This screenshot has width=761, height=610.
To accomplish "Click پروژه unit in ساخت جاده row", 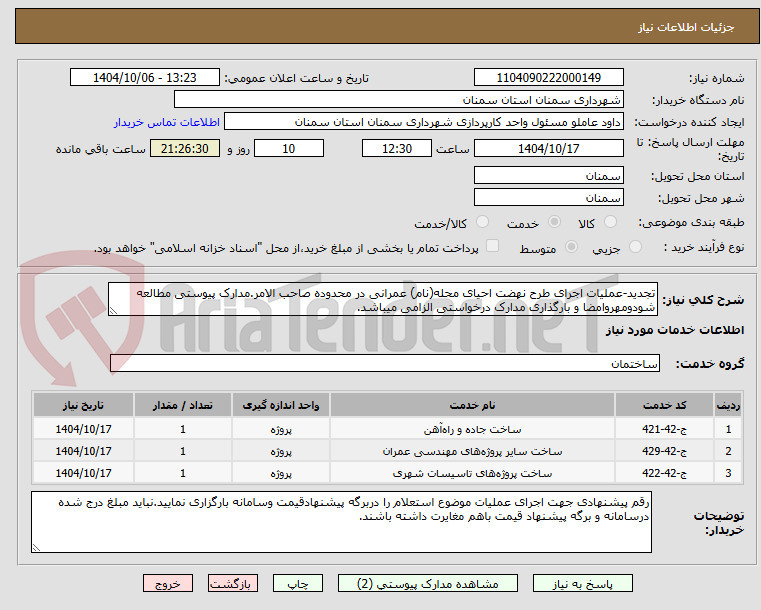I will pyautogui.click(x=281, y=430).
